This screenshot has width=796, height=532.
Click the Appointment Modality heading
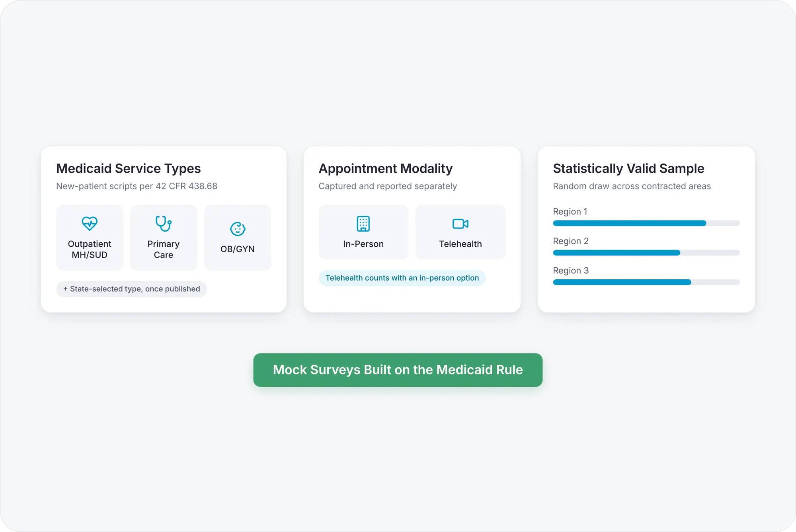(386, 168)
